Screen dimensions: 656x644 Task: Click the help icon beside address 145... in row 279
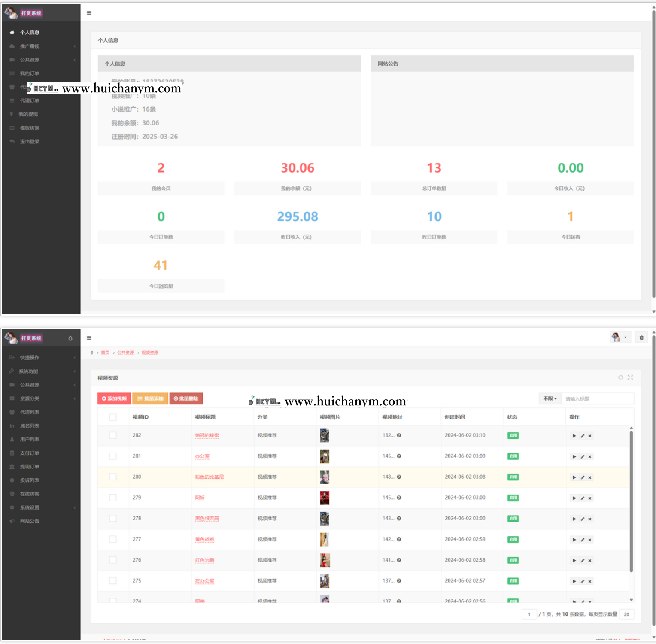click(x=399, y=498)
